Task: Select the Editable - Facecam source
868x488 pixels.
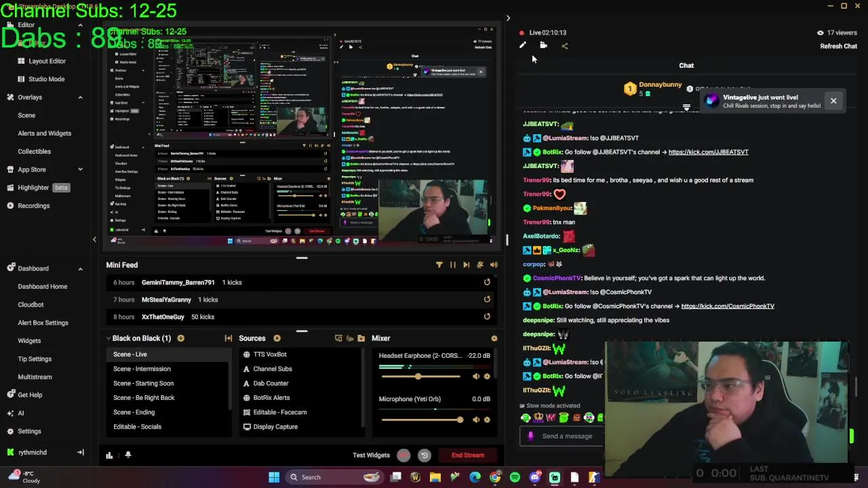Action: click(x=301, y=412)
